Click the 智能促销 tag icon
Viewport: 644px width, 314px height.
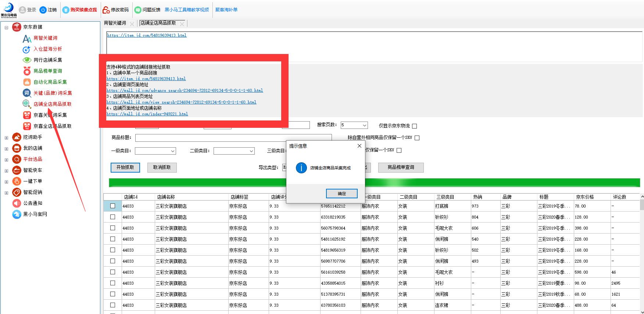point(17,192)
